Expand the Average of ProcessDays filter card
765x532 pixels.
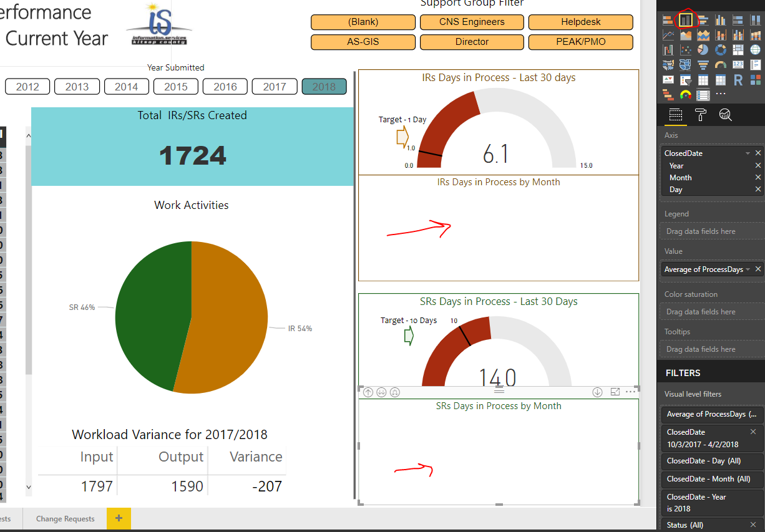click(712, 414)
